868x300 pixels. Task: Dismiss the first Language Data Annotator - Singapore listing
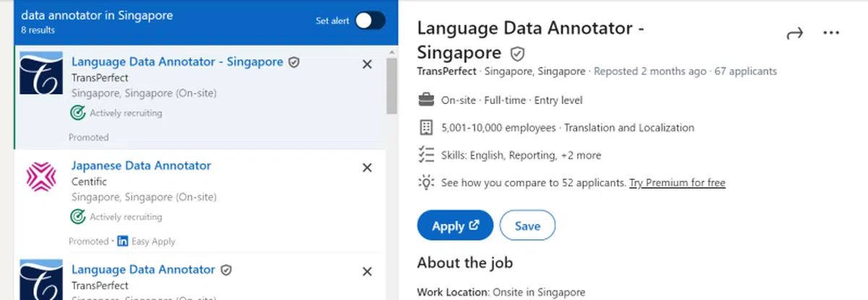pos(367,64)
